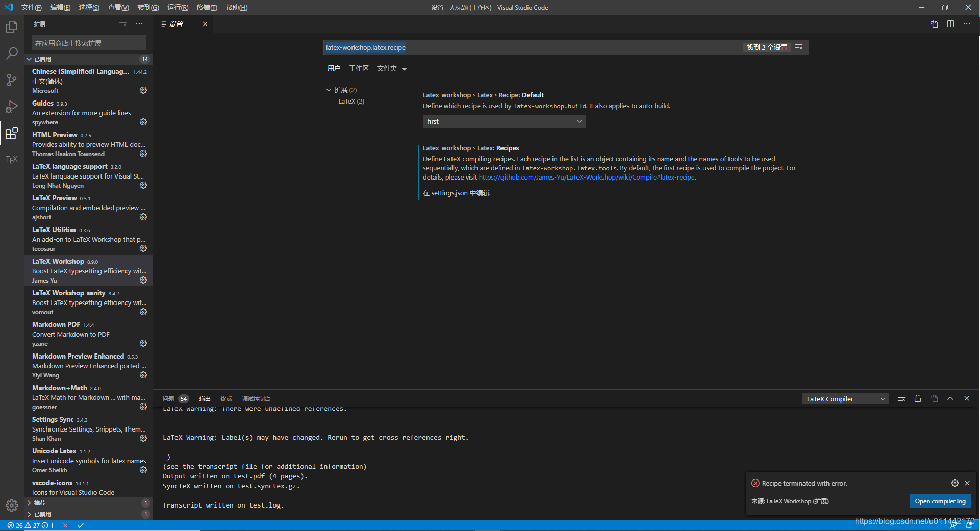The width and height of the screenshot is (980, 531).
Task: Open the Terminal menu
Action: pos(207,7)
